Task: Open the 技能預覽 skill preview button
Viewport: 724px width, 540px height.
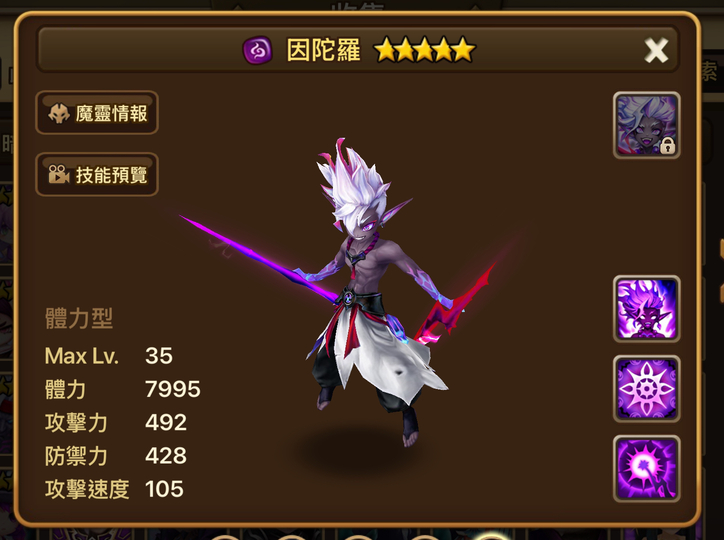Action: pos(97,174)
